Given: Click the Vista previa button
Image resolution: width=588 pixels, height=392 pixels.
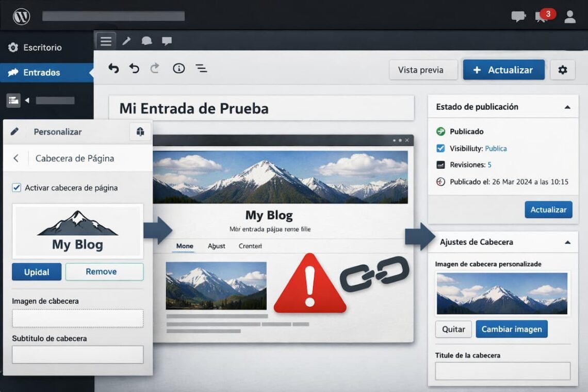Looking at the screenshot, I should [423, 70].
